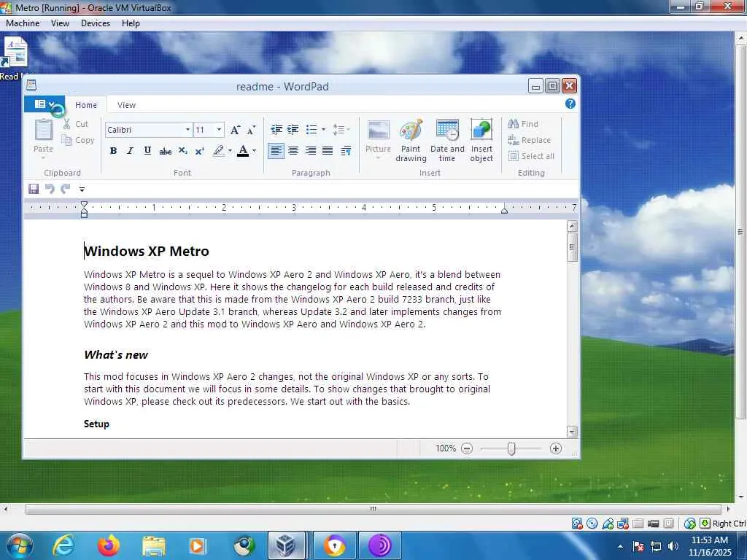
Task: Expand highlight color dropdown arrow
Action: point(230,151)
